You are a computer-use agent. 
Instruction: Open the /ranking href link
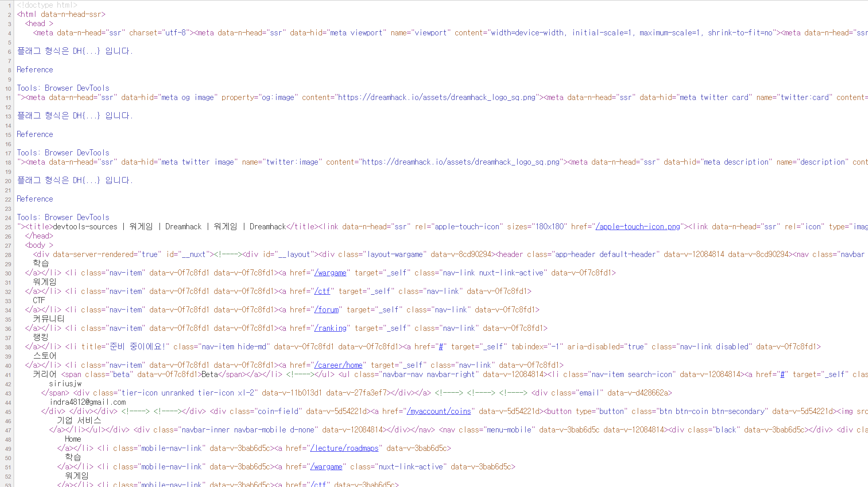[330, 328]
